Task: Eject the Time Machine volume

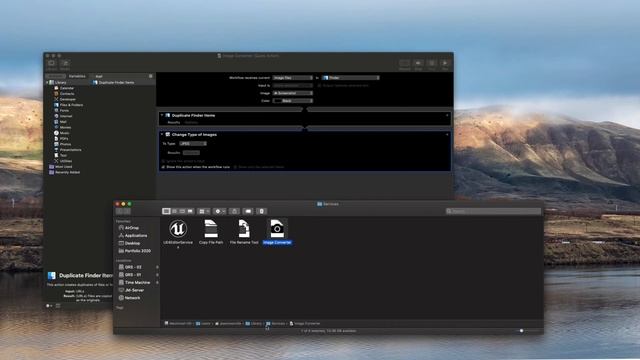Action: (x=157, y=282)
